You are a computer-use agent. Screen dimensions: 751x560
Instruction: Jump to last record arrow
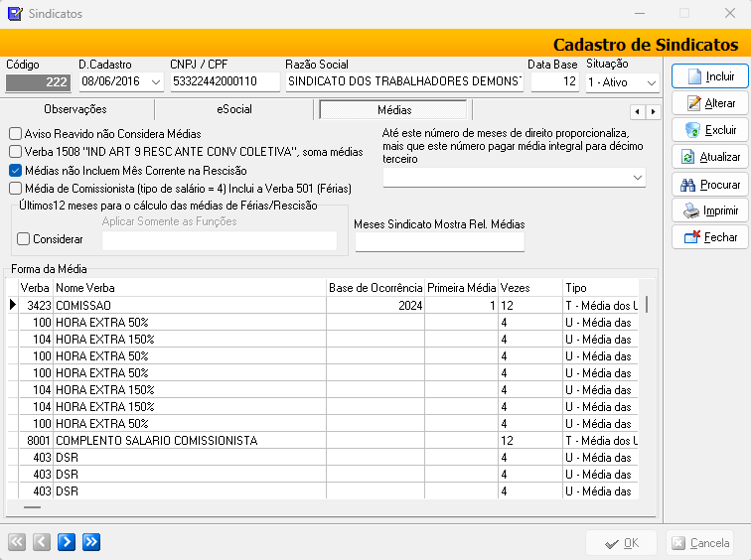(x=91, y=542)
